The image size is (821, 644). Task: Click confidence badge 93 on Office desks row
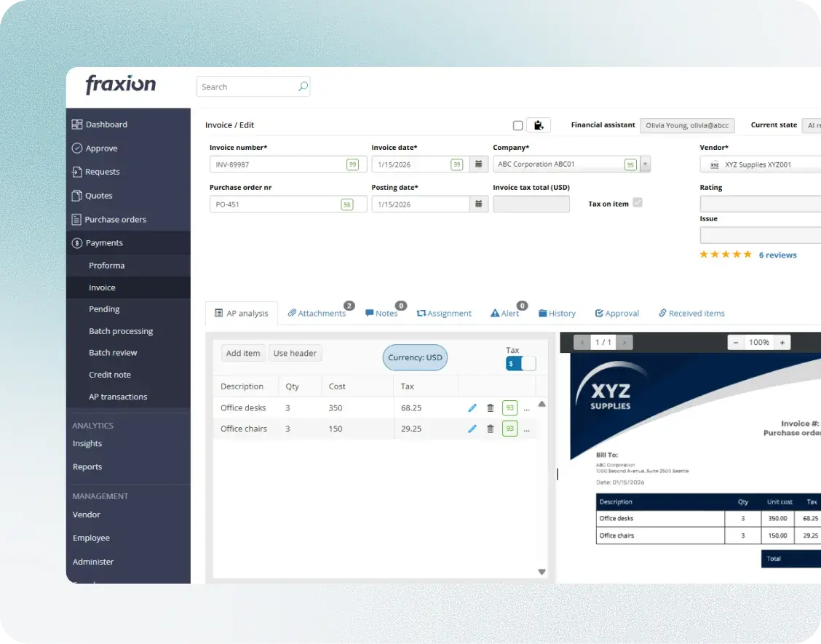(509, 408)
